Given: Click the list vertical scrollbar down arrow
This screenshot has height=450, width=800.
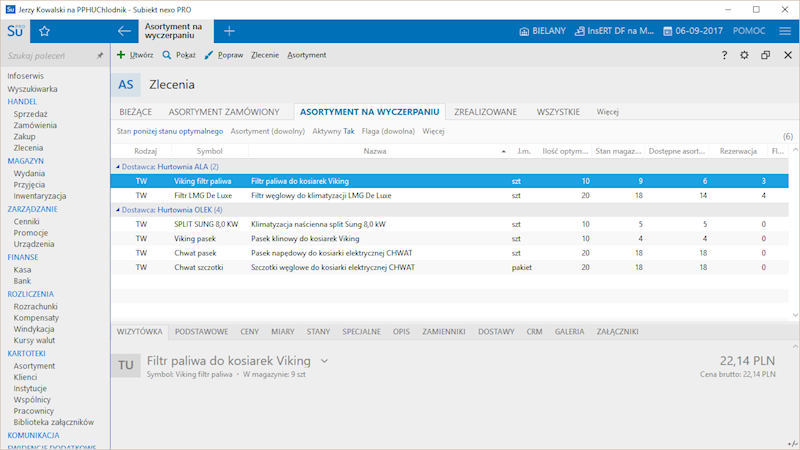Looking at the screenshot, I should tap(795, 315).
